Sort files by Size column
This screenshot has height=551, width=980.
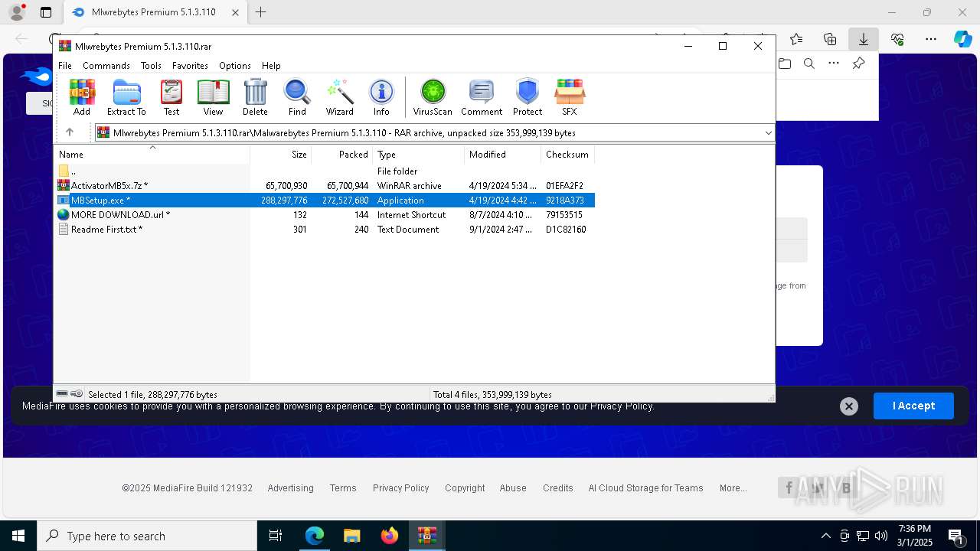[x=281, y=155]
